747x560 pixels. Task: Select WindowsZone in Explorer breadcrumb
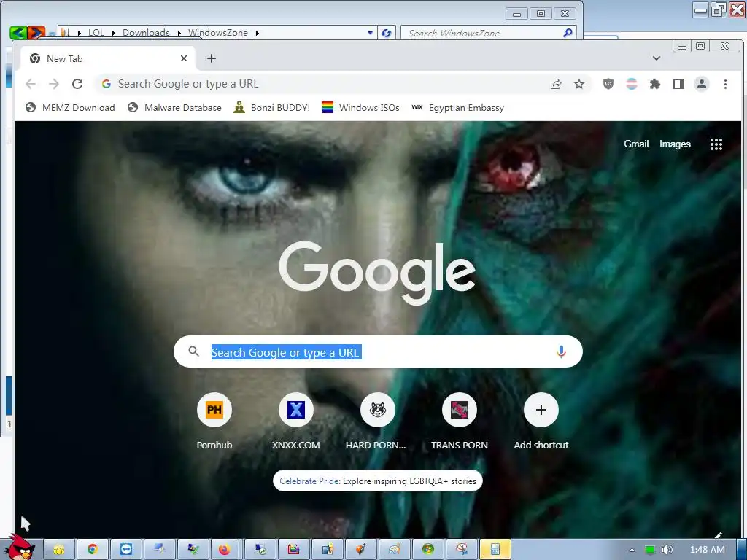218,32
